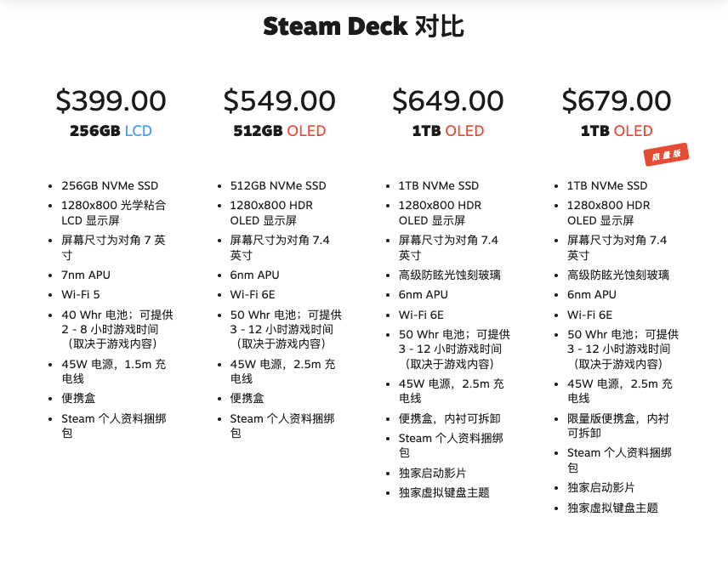
Task: Select the $549.00 price
Action: tap(279, 101)
